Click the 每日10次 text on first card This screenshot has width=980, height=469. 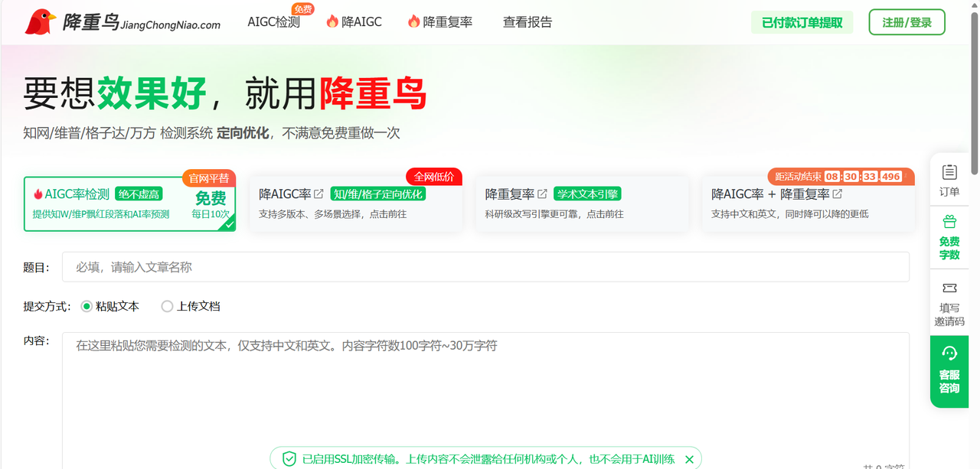coord(211,214)
